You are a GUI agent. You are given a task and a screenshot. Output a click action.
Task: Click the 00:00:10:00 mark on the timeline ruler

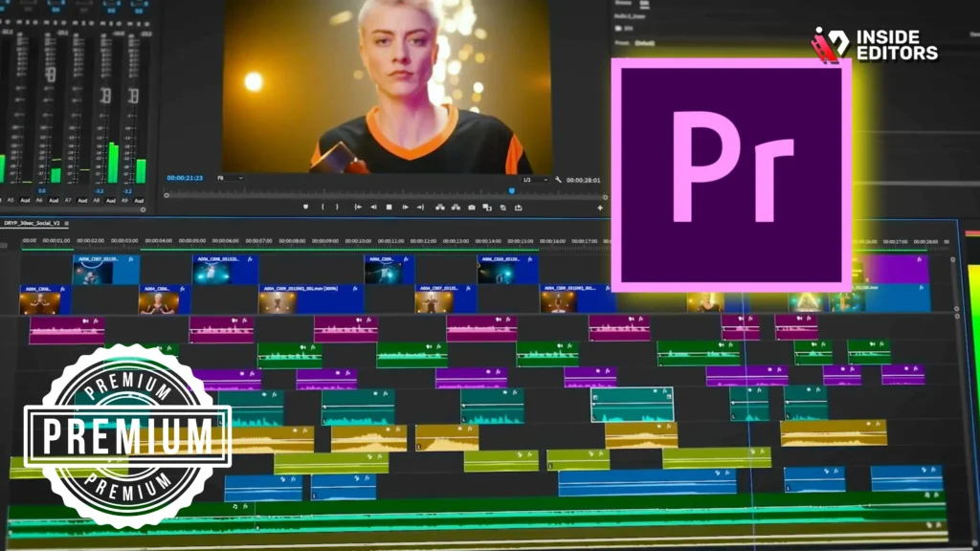click(359, 240)
